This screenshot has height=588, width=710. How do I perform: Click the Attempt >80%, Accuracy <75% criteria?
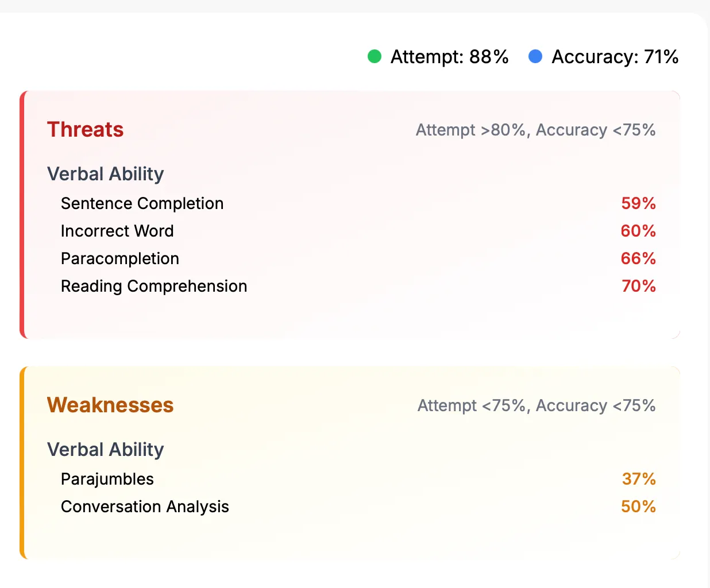click(535, 130)
